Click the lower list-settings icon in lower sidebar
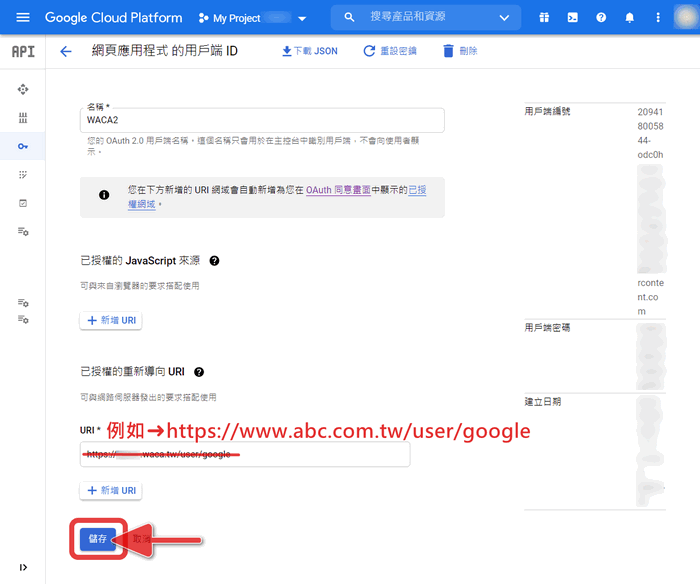The image size is (700, 584). pos(23,319)
